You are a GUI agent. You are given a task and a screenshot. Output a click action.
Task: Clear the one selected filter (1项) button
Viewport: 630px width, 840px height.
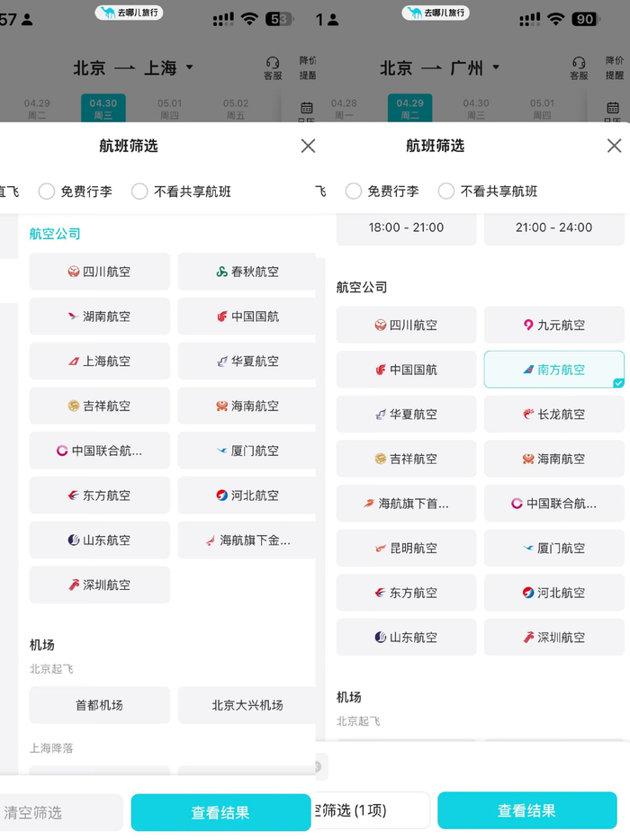click(x=372, y=810)
